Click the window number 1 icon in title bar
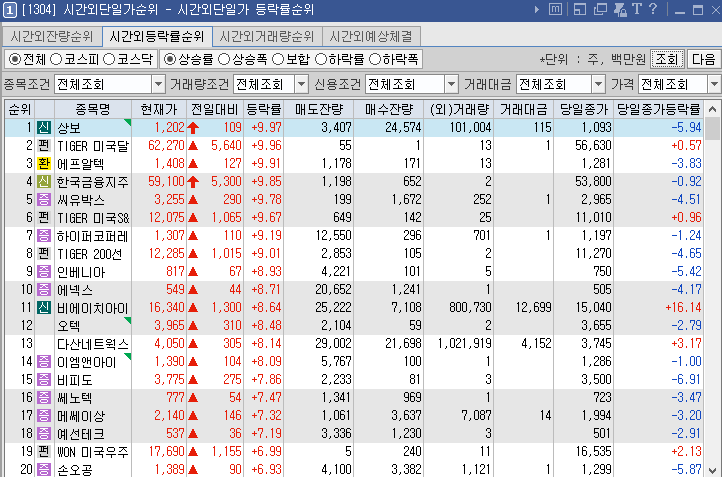 pos(9,10)
